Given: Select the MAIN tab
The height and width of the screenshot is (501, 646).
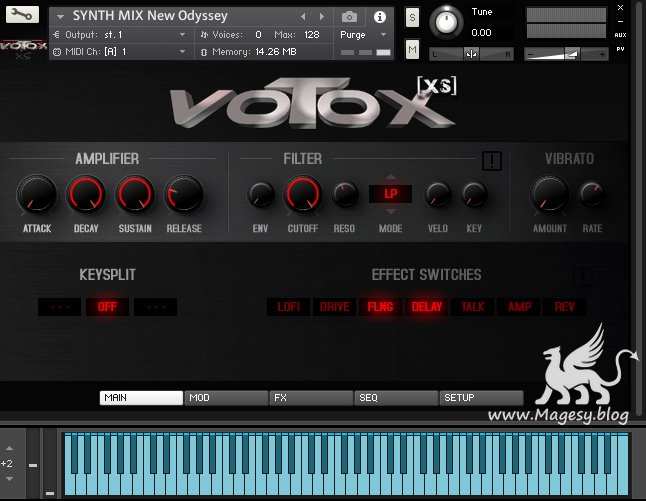Looking at the screenshot, I should 141,398.
